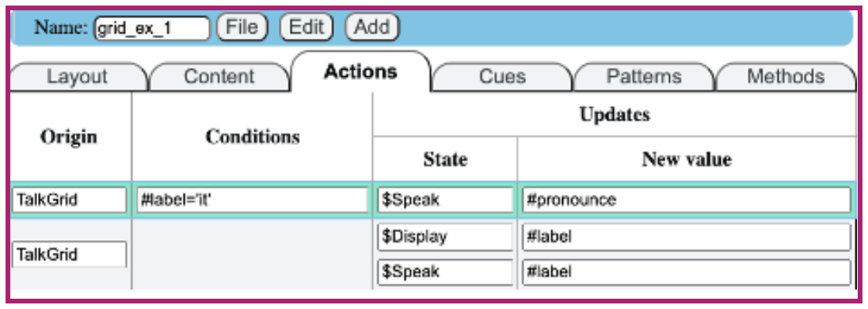Image resolution: width=868 pixels, height=309 pixels.
Task: Click the #pronounce new value field
Action: pos(686,200)
